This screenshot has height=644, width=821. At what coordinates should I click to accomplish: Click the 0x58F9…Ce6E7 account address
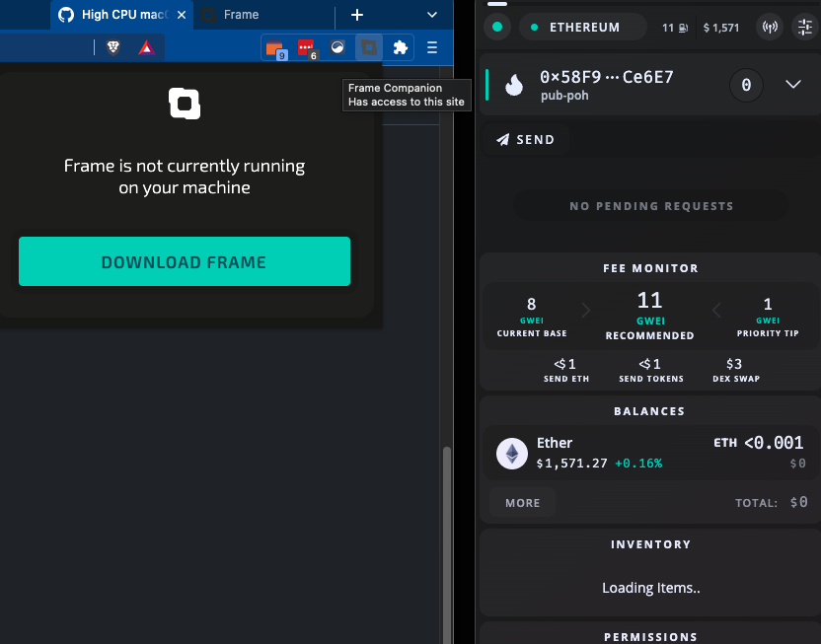(606, 78)
